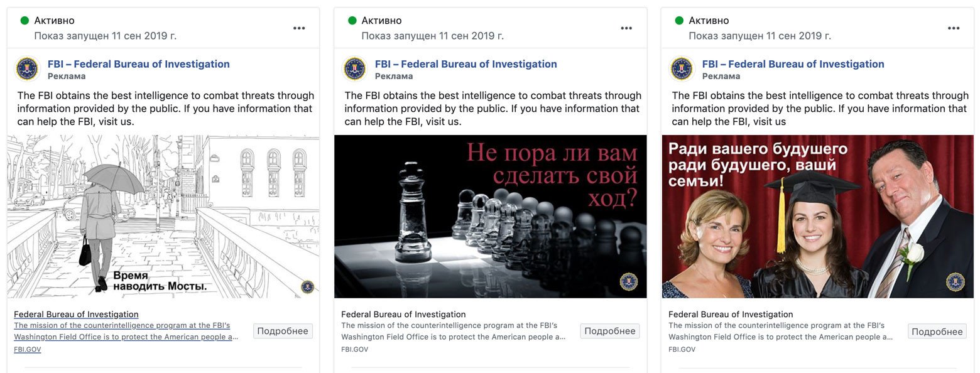Image resolution: width=980 pixels, height=373 pixels.
Task: Open the three-dot menu on the chess ad card
Action: [626, 28]
